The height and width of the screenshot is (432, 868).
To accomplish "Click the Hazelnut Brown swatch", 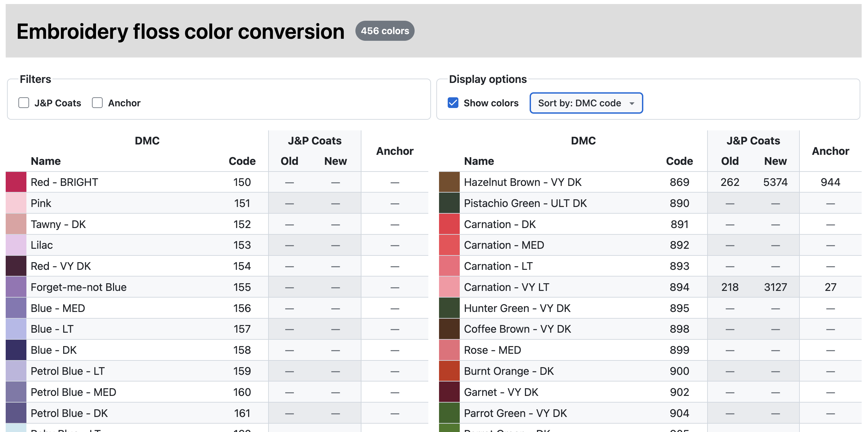I will [449, 182].
